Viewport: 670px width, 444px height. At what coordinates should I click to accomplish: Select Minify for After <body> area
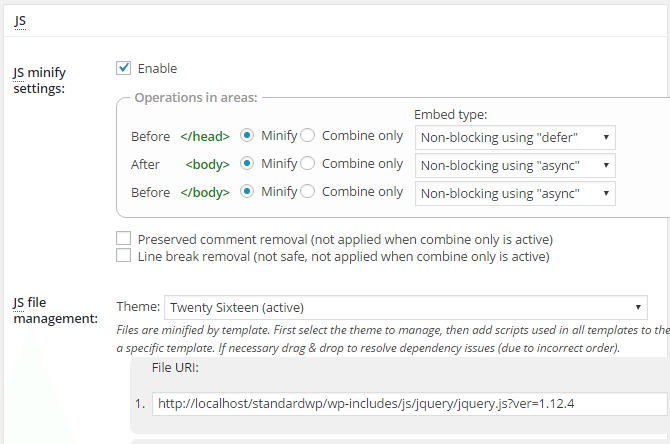(x=247, y=163)
